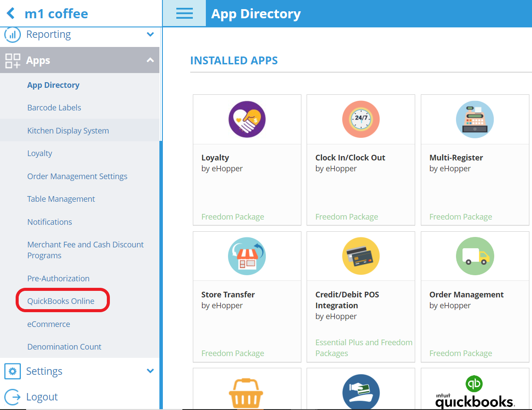Click Freedom Package under Order Management
532x410 pixels.
tap(461, 353)
